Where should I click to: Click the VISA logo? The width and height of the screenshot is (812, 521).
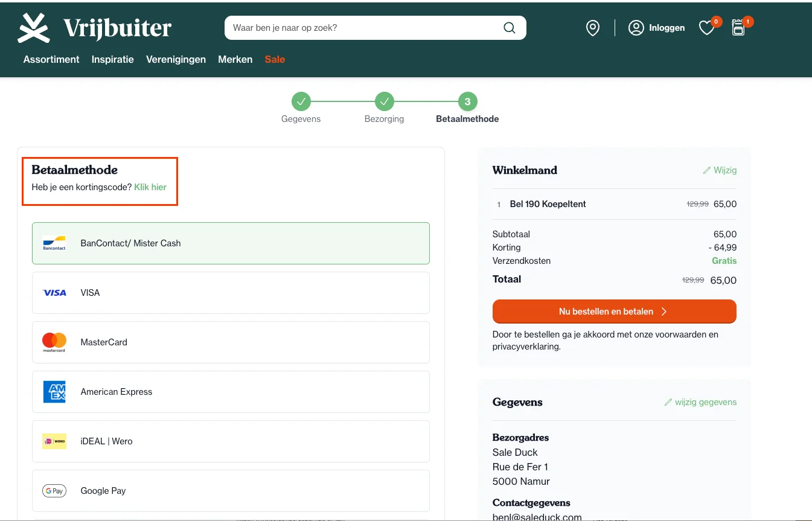coord(54,293)
